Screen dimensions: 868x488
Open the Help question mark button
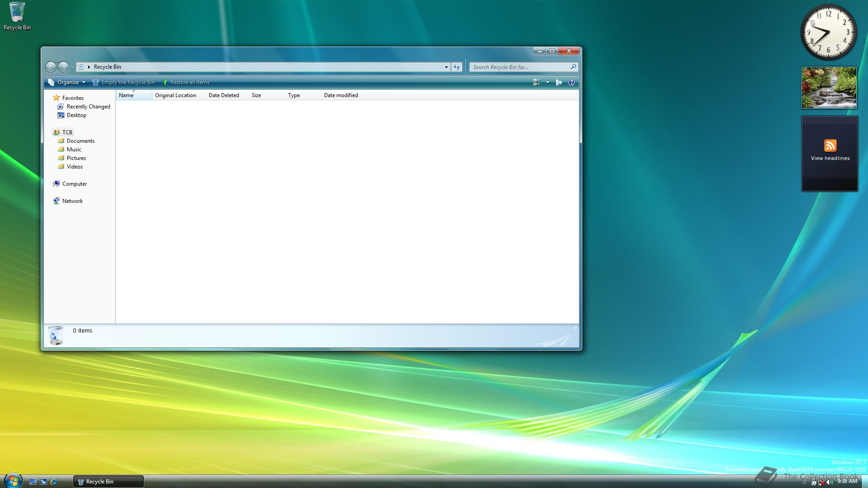tap(571, 82)
